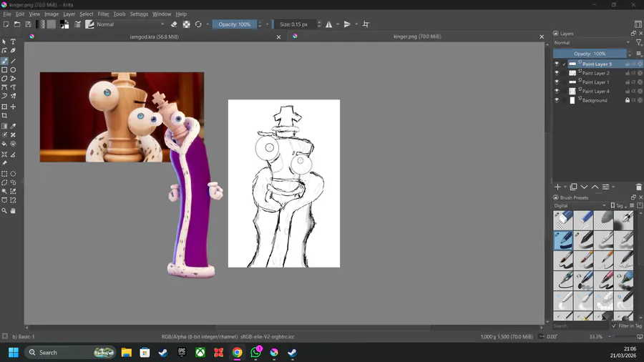644x362 pixels.
Task: Select the Crop tool in toolbox
Action: pos(4,116)
